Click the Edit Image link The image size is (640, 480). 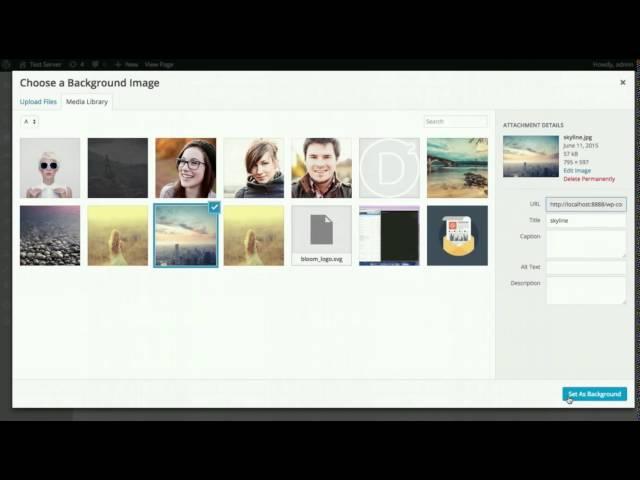click(577, 171)
